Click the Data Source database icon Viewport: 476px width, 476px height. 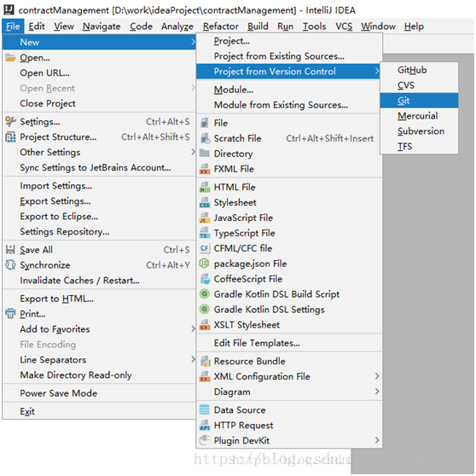pyautogui.click(x=205, y=409)
